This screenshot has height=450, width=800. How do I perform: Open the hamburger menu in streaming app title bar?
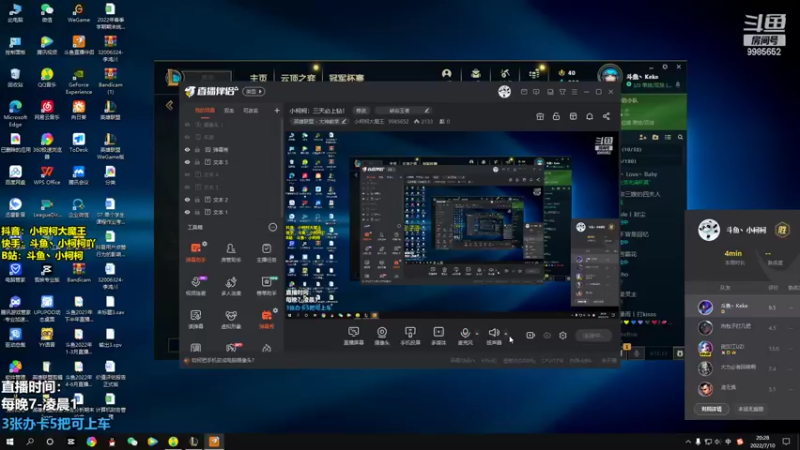coord(574,92)
